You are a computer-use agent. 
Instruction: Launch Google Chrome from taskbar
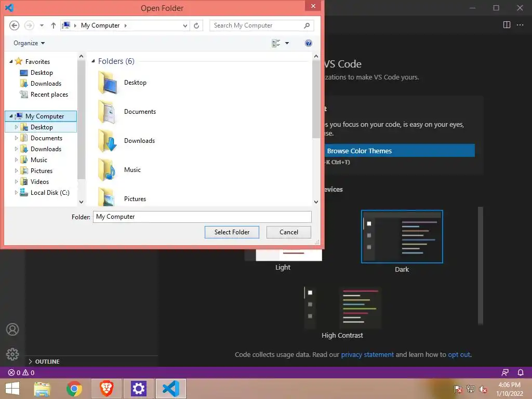[x=74, y=389]
